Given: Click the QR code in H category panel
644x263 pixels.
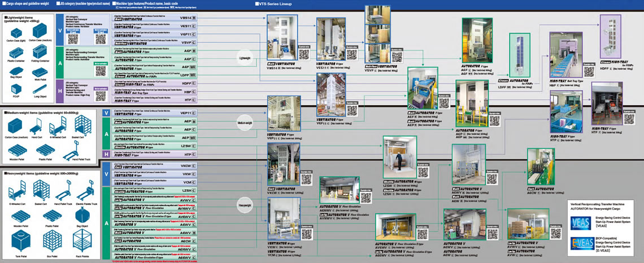Looking at the screenshot, I should tap(101, 96).
